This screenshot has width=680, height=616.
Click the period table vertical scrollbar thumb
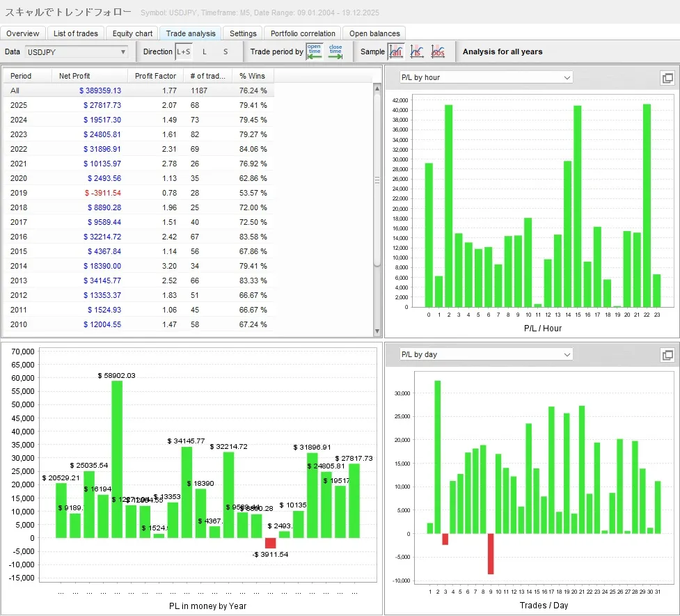tap(378, 180)
